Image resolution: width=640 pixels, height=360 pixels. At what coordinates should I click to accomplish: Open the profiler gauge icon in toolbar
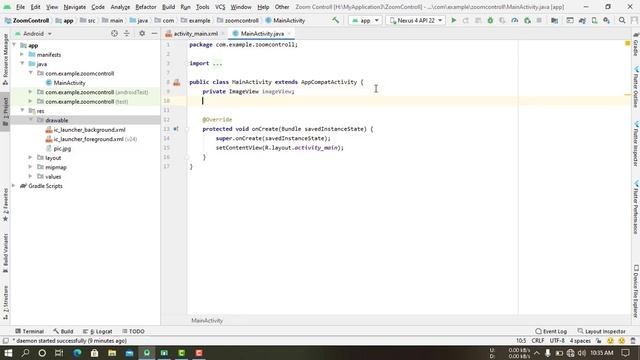click(x=515, y=20)
